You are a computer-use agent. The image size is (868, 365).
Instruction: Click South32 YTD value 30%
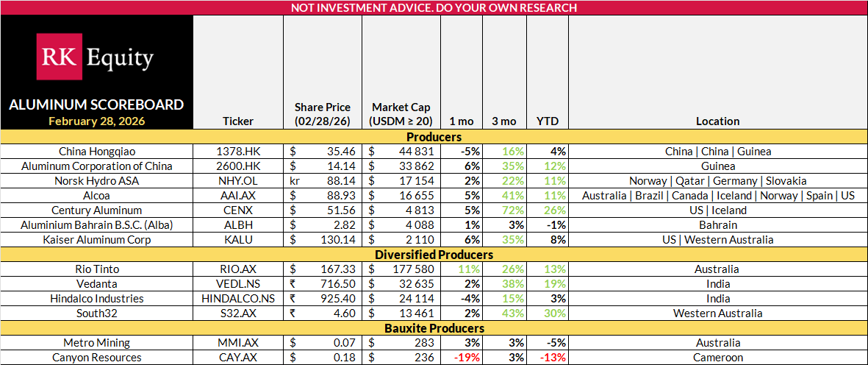point(556,313)
